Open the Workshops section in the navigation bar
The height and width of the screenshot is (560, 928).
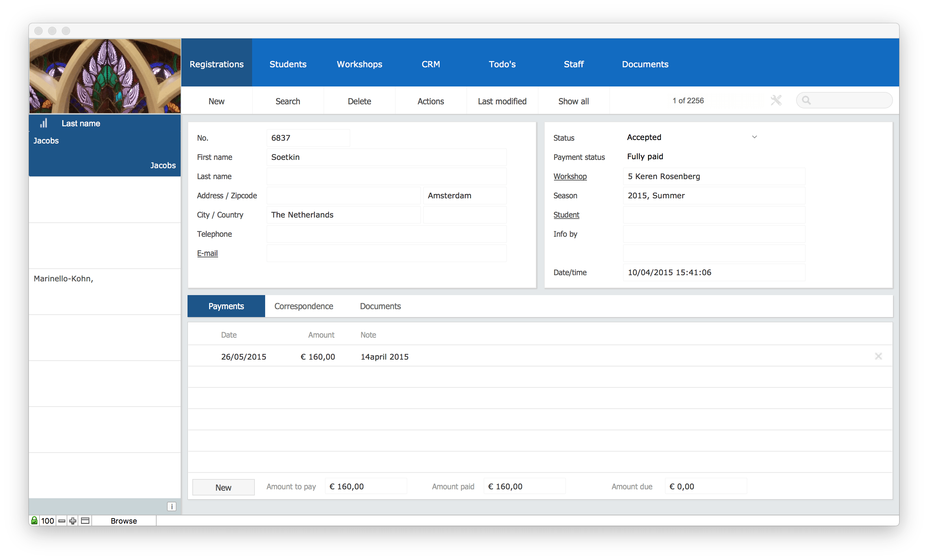(x=359, y=64)
